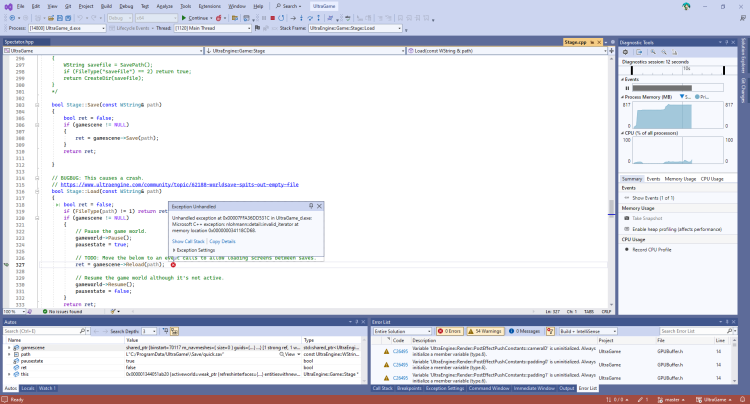This screenshot has height=404, width=750.
Task: Toggle the 54 Warnings filter
Action: coord(485,331)
